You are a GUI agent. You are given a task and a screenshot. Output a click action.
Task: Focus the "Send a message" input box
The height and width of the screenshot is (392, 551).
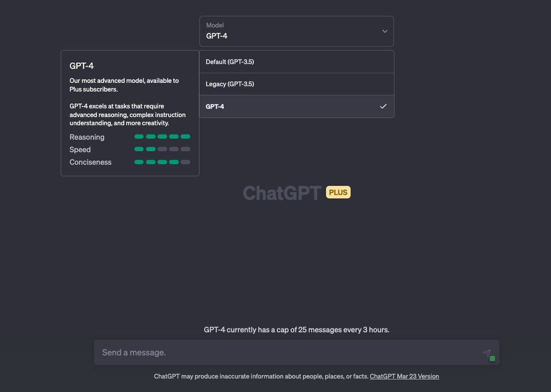tap(286, 353)
